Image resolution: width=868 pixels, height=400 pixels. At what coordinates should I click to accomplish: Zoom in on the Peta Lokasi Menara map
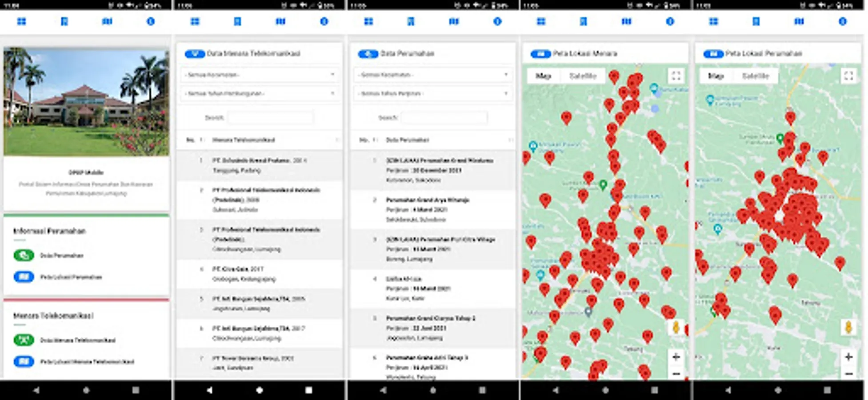pyautogui.click(x=676, y=356)
